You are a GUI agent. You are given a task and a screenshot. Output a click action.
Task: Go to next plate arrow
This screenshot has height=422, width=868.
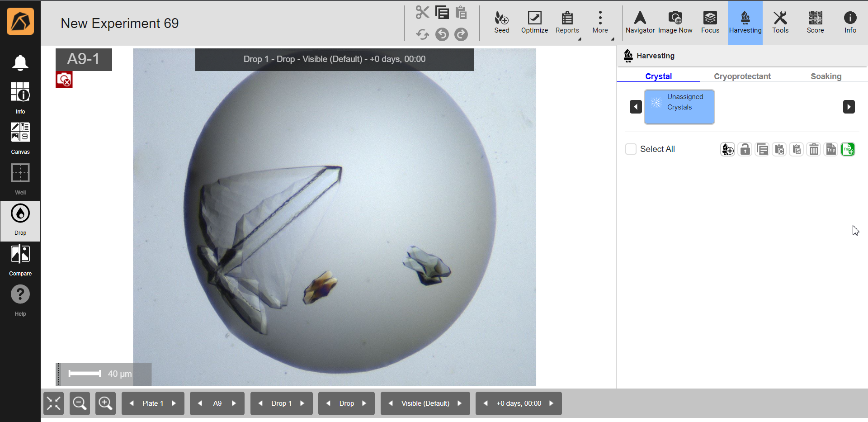[x=174, y=403]
